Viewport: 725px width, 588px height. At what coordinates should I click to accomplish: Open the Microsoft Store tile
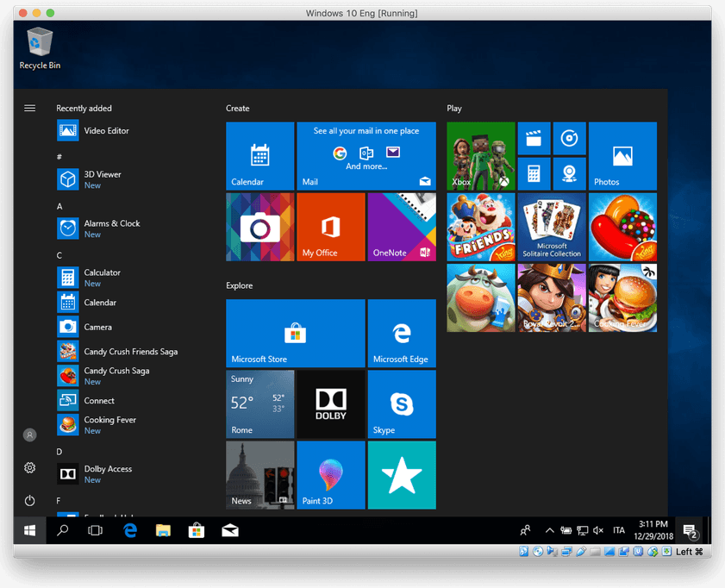296,334
